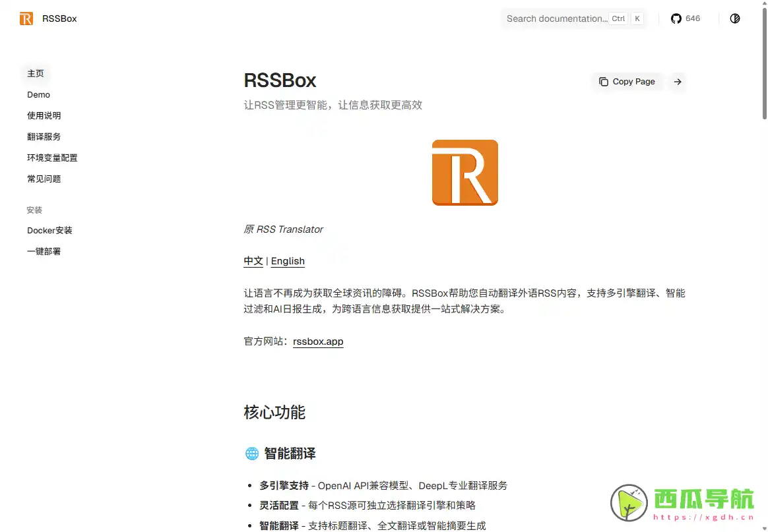Click the GitHub star count showing 646
Screen dimensions: 768x532
click(692, 18)
